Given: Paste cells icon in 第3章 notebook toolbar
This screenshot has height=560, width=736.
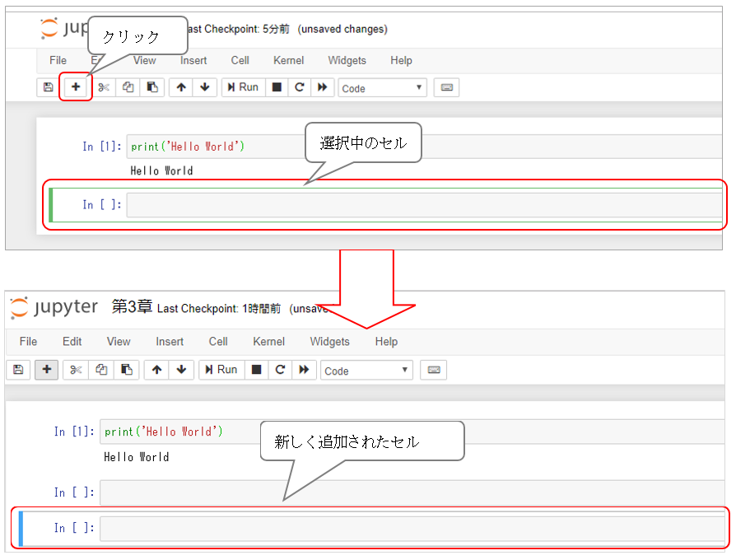Looking at the screenshot, I should coord(125,370).
